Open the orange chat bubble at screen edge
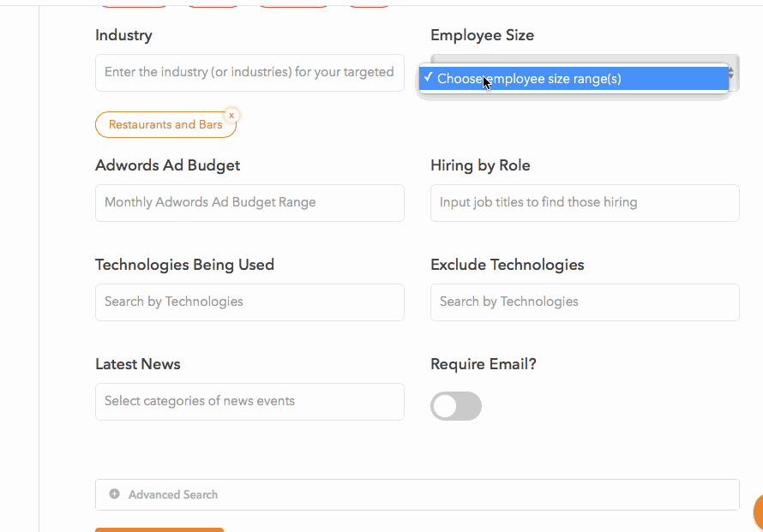 (758, 512)
